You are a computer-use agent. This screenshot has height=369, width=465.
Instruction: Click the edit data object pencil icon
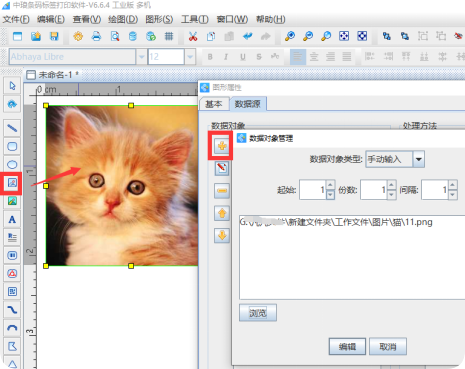point(222,168)
